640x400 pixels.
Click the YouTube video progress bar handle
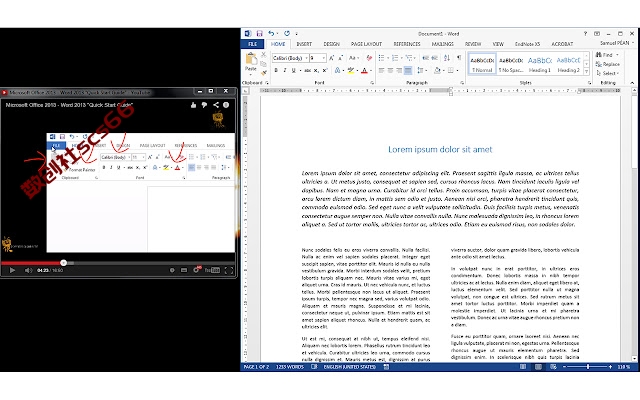click(63, 263)
